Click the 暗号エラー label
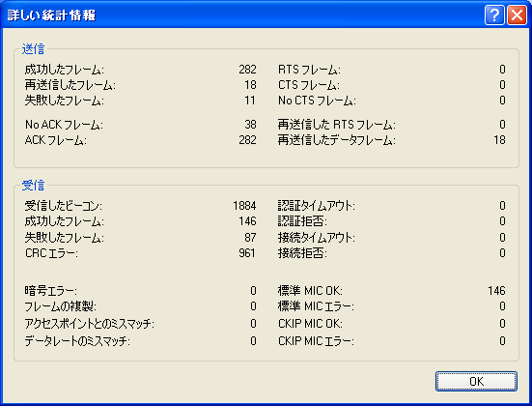The image size is (532, 406). (x=50, y=291)
